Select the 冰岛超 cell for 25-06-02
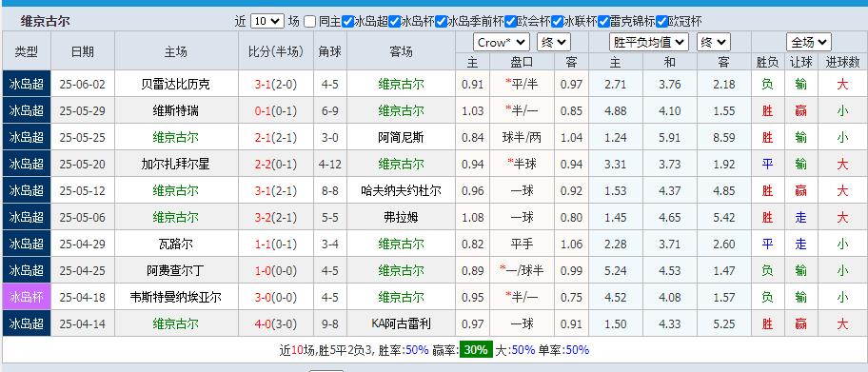This screenshot has width=868, height=372. (27, 84)
